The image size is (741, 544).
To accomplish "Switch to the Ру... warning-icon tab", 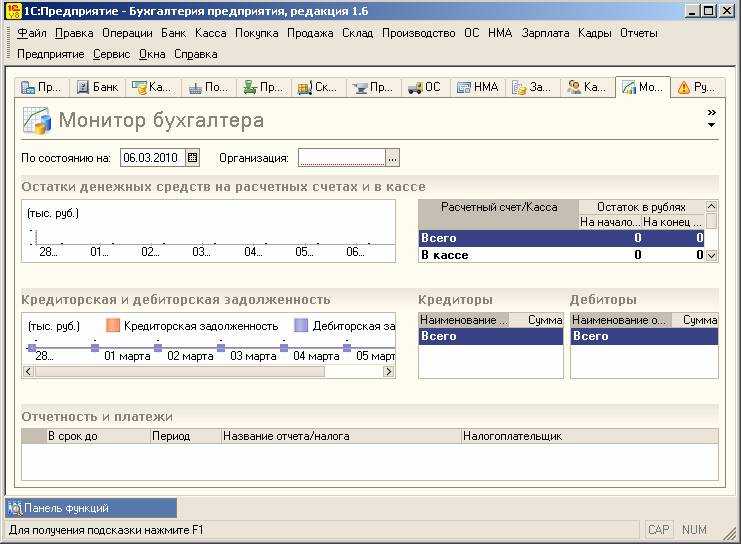I will (x=698, y=87).
